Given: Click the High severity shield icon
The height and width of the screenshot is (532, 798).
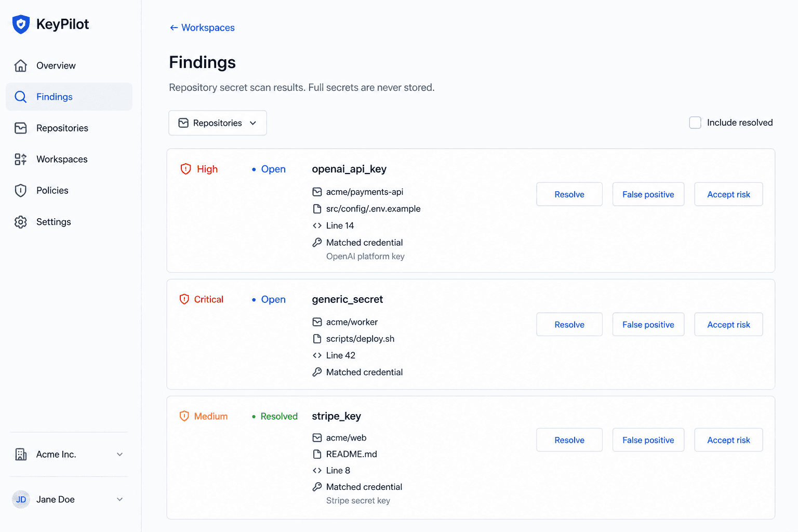Looking at the screenshot, I should (185, 169).
